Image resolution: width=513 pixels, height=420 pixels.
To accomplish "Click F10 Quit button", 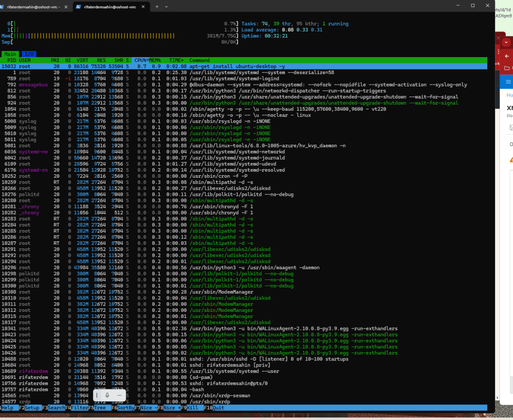I will pos(214,407).
